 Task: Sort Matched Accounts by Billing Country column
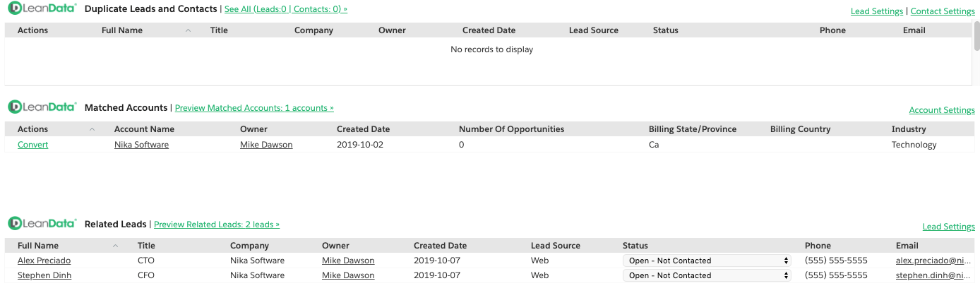[x=800, y=129]
